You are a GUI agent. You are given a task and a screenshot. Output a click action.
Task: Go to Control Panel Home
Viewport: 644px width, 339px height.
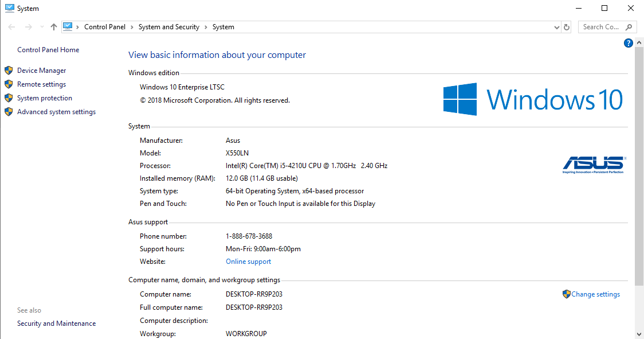pyautogui.click(x=48, y=50)
